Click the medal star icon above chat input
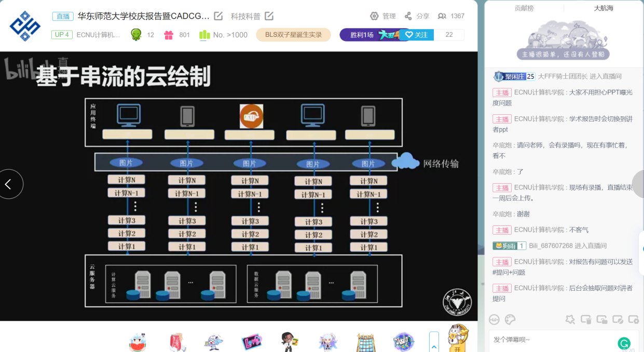The height and width of the screenshot is (352, 644). pos(570,319)
